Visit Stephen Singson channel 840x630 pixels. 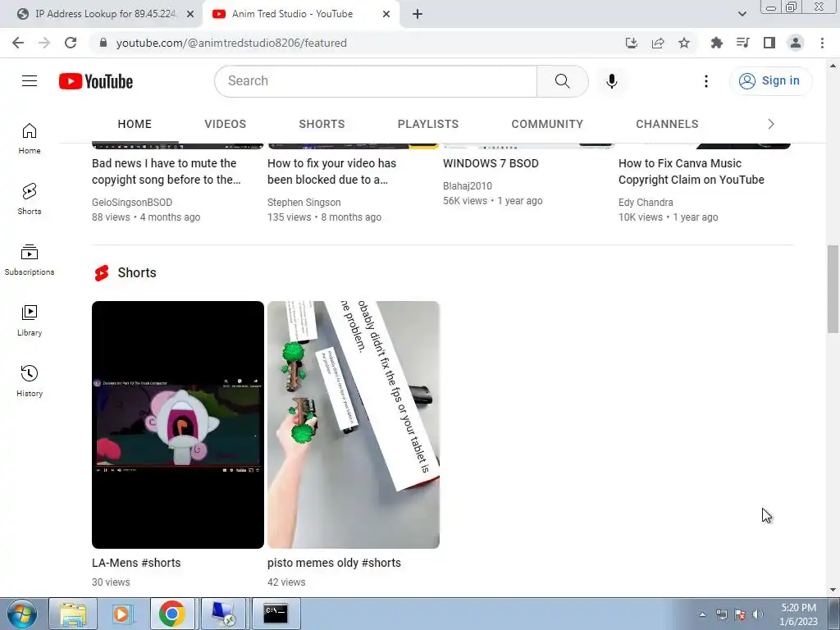[x=304, y=203]
